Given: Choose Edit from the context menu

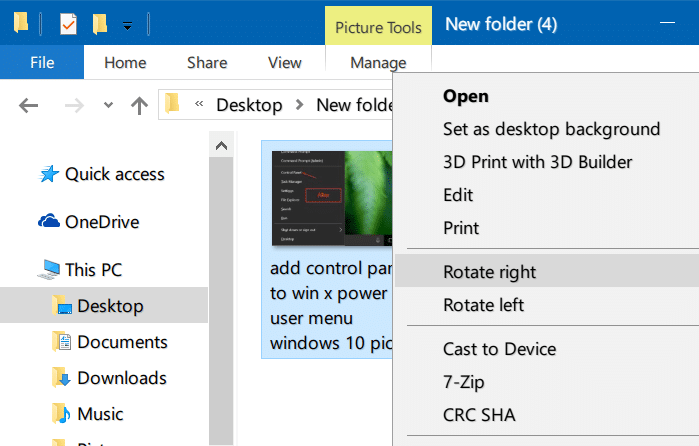Looking at the screenshot, I should tap(458, 195).
